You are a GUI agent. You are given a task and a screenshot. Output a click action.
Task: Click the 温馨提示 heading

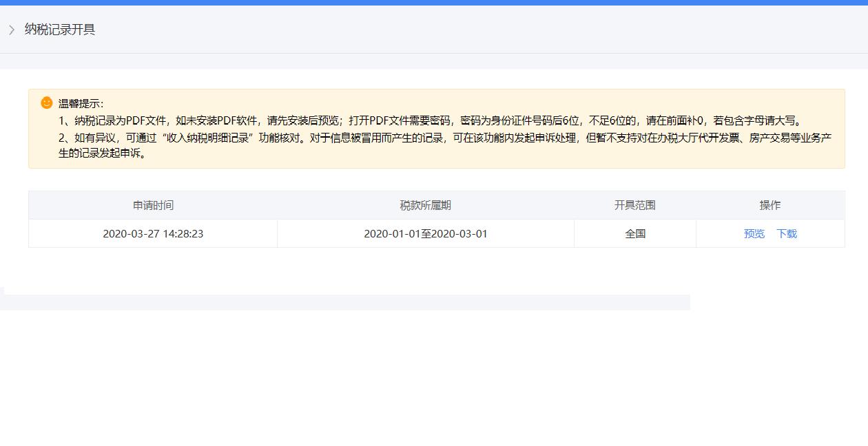click(78, 103)
